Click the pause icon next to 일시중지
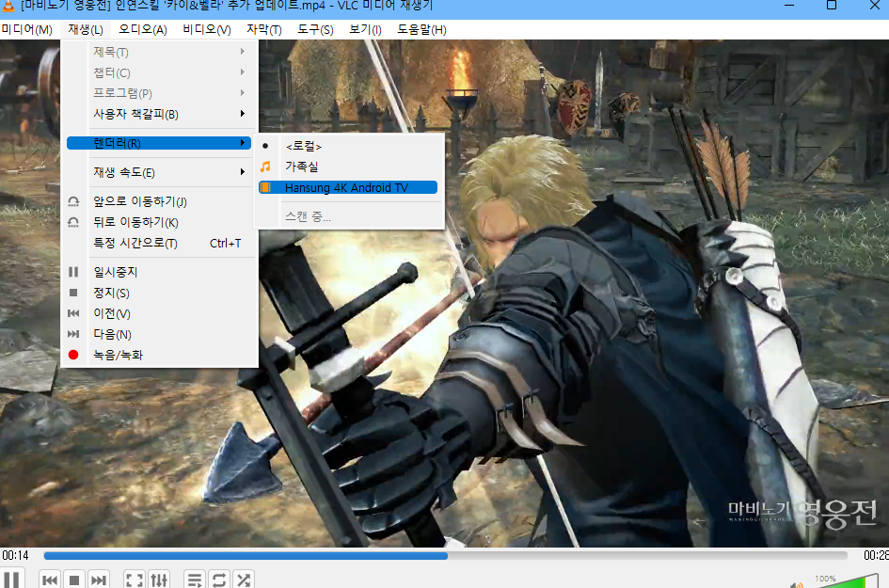Viewport: 889px width, 588px height. pos(73,272)
